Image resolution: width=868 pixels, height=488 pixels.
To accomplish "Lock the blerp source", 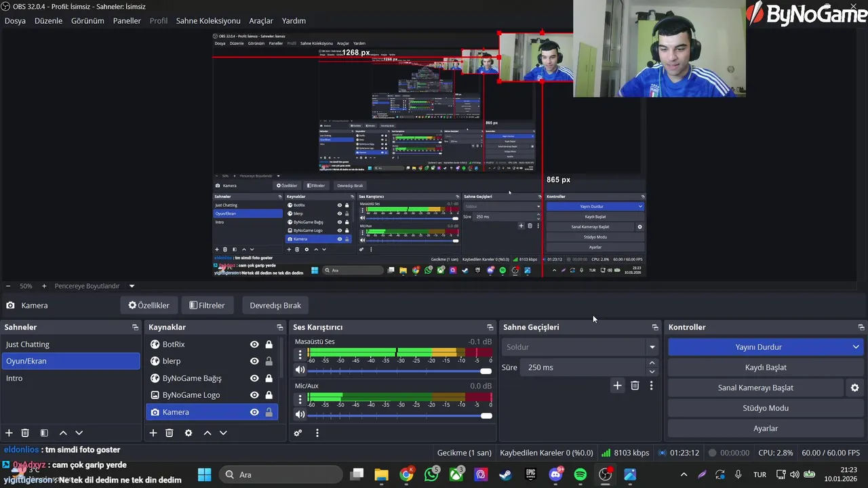I will [x=269, y=361].
